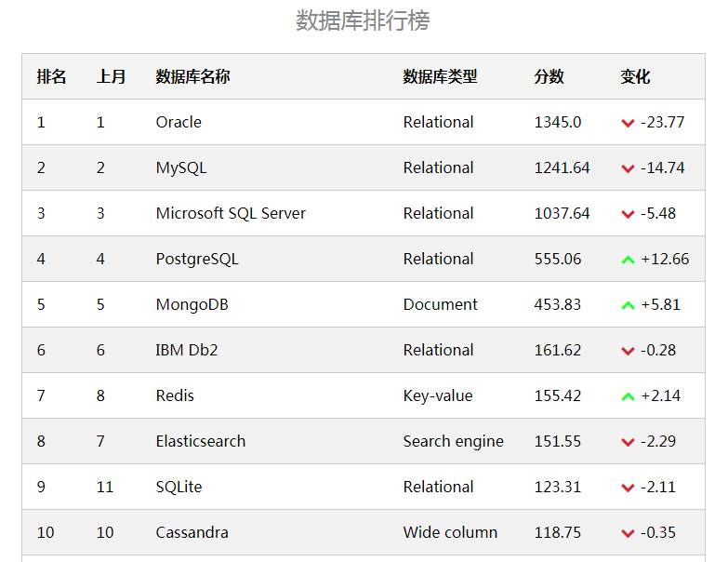728x562 pixels.
Task: Select the MySQL database name
Action: (x=181, y=167)
